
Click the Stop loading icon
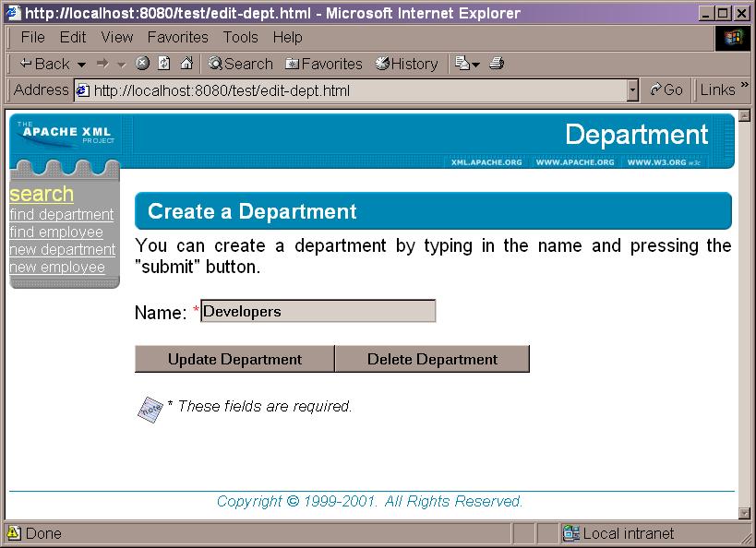144,64
